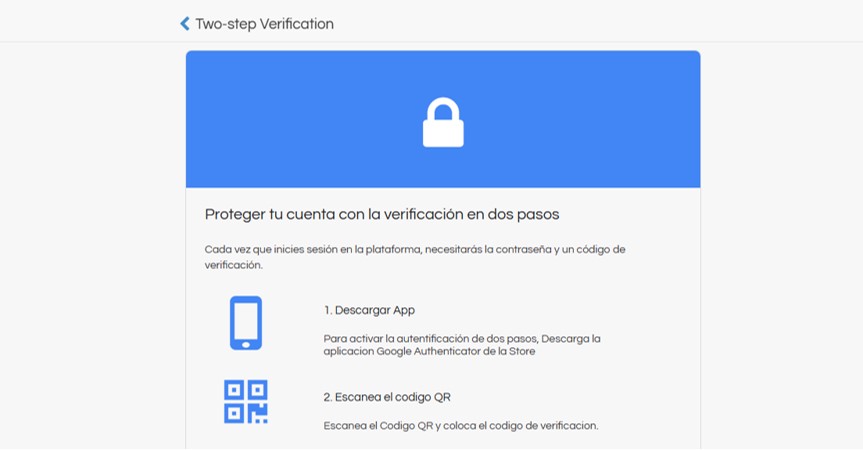Click the word 'Store' in step one
The width and height of the screenshot is (863, 450).
coord(522,352)
